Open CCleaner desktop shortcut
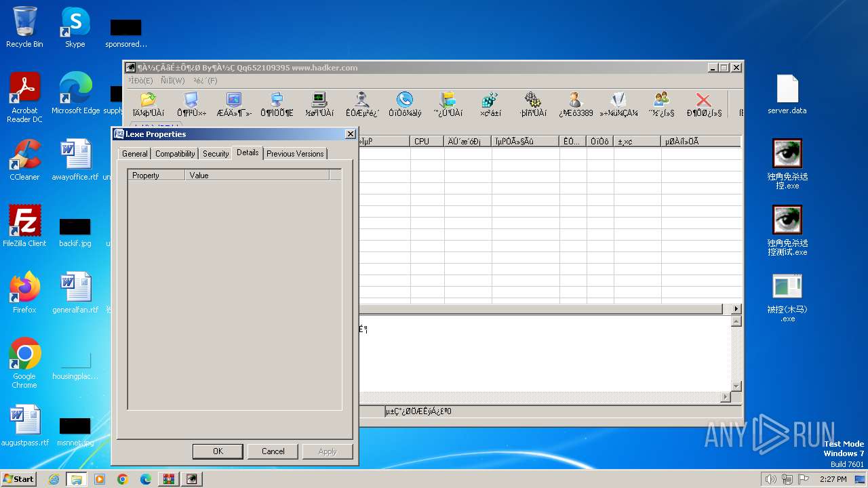 click(x=24, y=160)
